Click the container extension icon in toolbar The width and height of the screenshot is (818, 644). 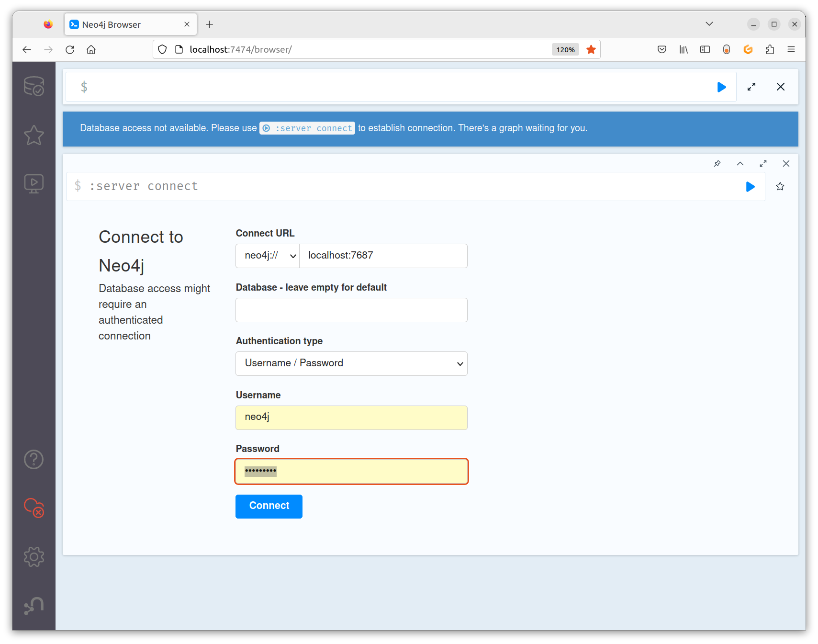pyautogui.click(x=727, y=49)
